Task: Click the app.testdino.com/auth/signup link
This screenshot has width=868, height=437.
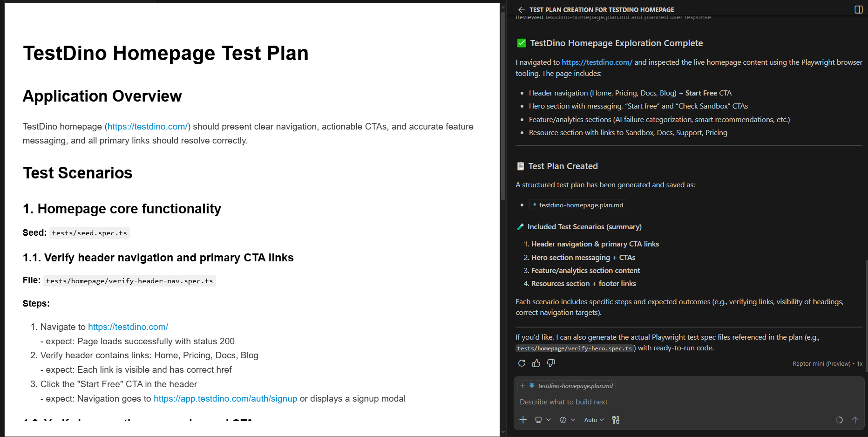Action: [225, 399]
